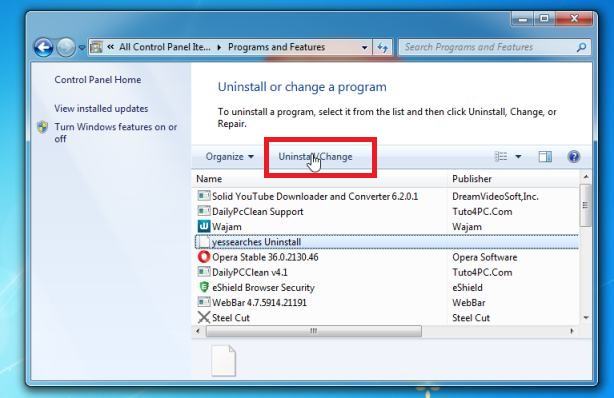Open Turn Windows features on or off
Viewport: 614px width, 398px height.
point(116,133)
